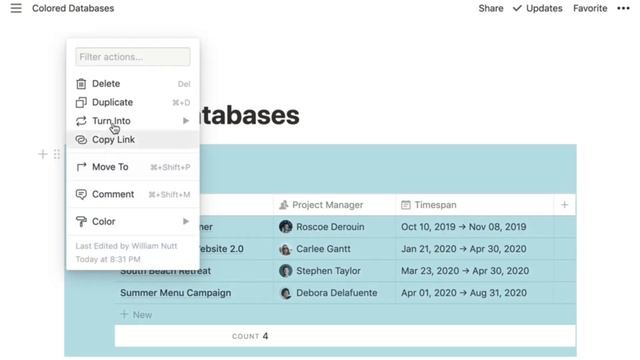Choose Copy Link menu entry
Viewport: 640px width, 360px height.
pyautogui.click(x=133, y=140)
